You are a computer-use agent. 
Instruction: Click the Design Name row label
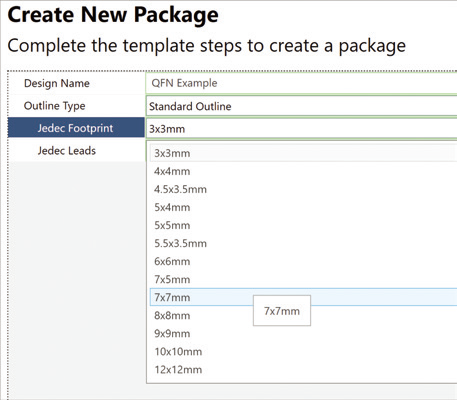click(x=57, y=83)
